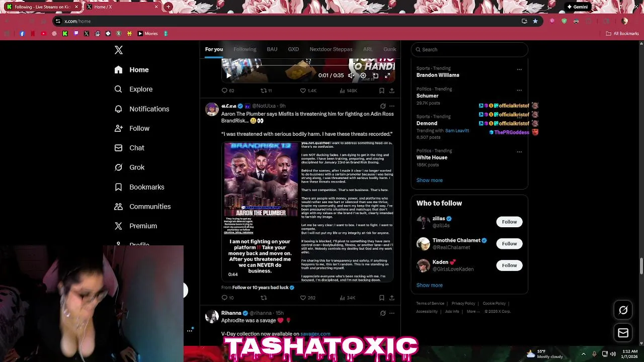Follow Timothée Chalamet
Image resolution: width=644 pixels, height=362 pixels.
(x=509, y=244)
